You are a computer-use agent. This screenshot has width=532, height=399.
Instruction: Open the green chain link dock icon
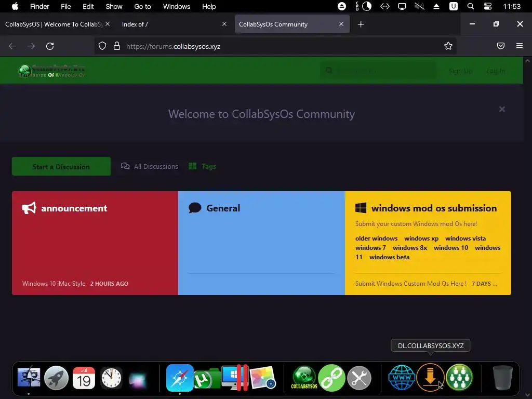point(331,378)
